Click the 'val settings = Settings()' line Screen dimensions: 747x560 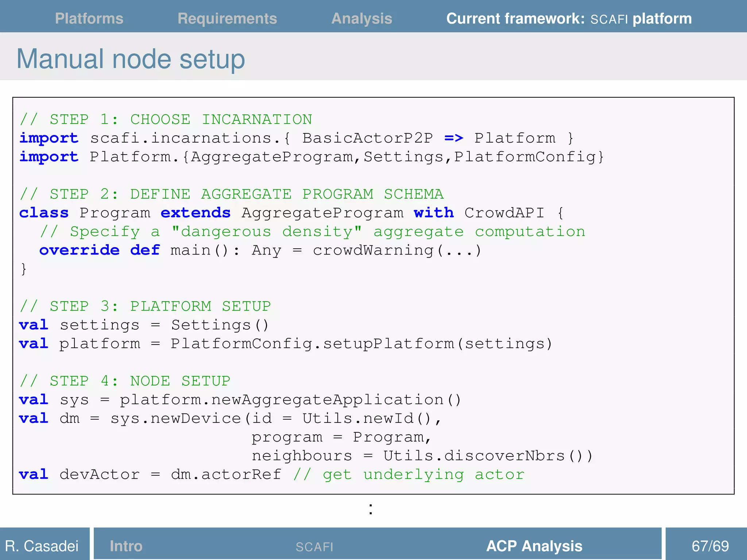pos(144,325)
